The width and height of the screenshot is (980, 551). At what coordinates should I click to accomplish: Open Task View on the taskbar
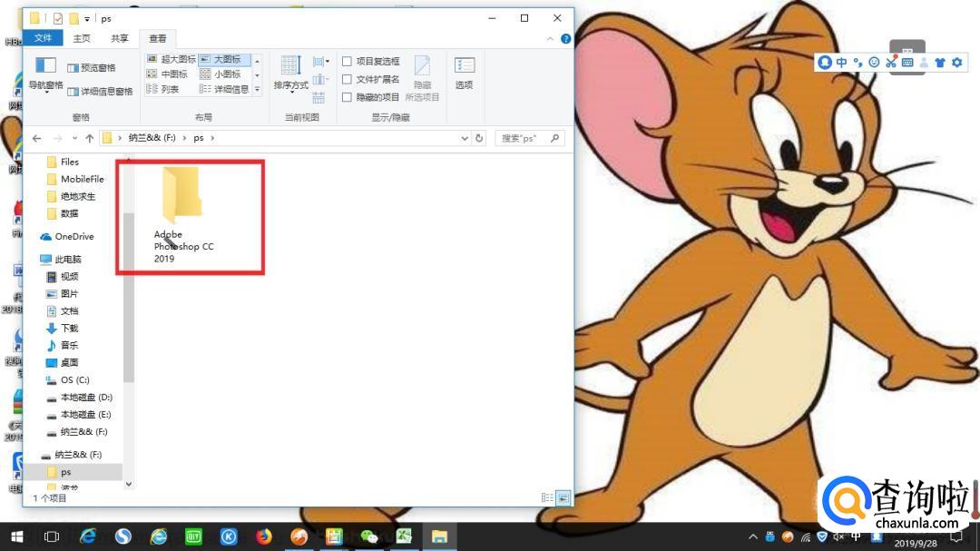[x=52, y=536]
